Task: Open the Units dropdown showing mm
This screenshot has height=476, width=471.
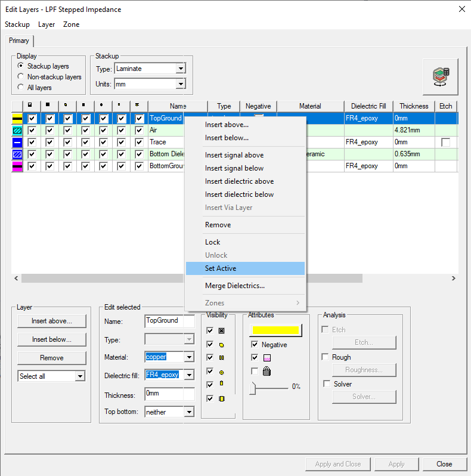Action: 181,84
